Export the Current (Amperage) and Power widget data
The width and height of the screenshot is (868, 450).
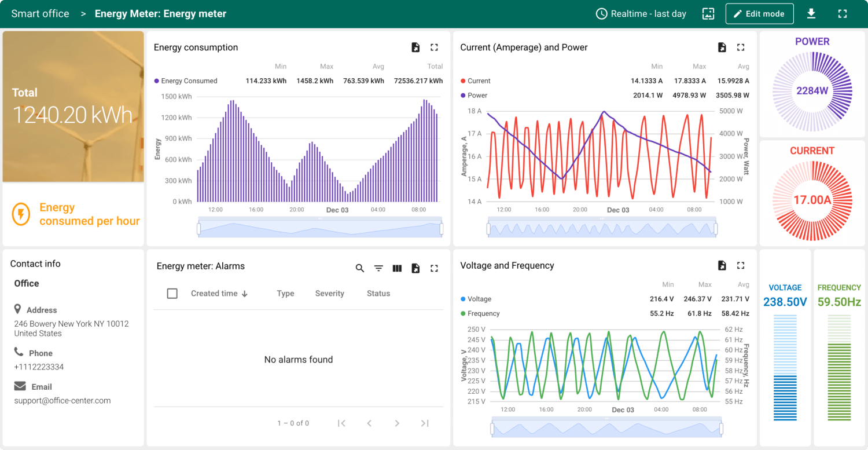pyautogui.click(x=722, y=47)
